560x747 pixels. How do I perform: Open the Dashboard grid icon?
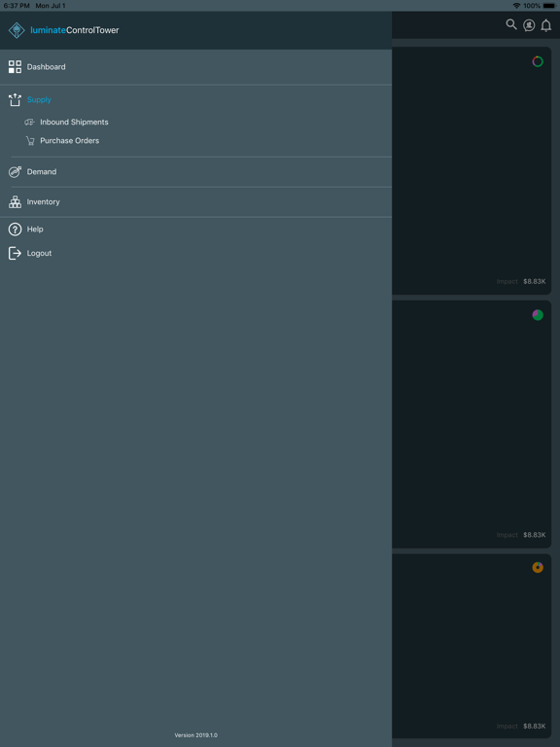tap(15, 67)
